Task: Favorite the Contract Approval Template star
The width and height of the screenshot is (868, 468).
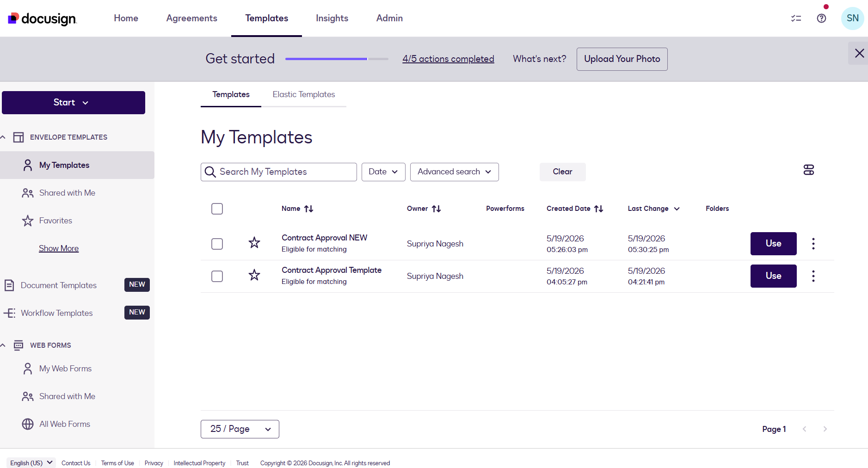Action: coord(254,275)
